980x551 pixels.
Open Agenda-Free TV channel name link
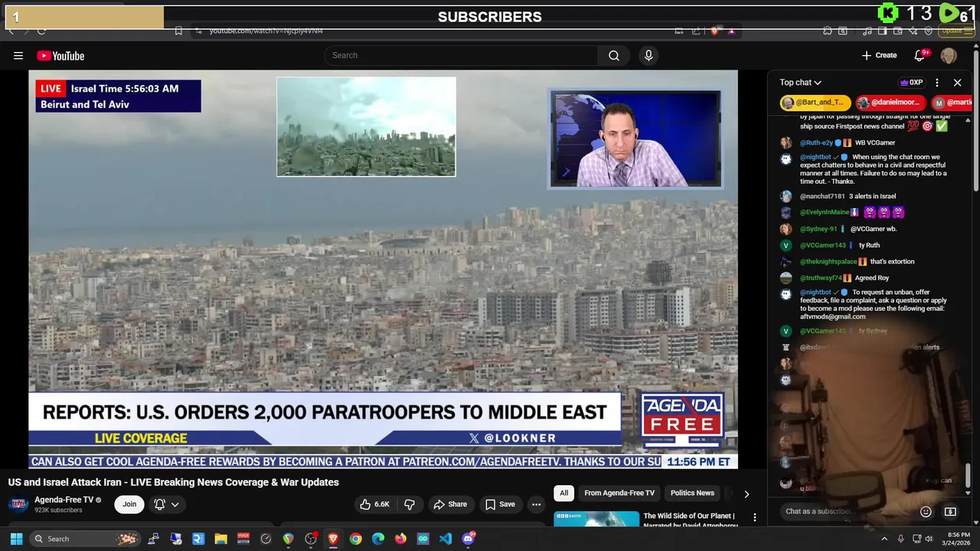click(x=64, y=500)
